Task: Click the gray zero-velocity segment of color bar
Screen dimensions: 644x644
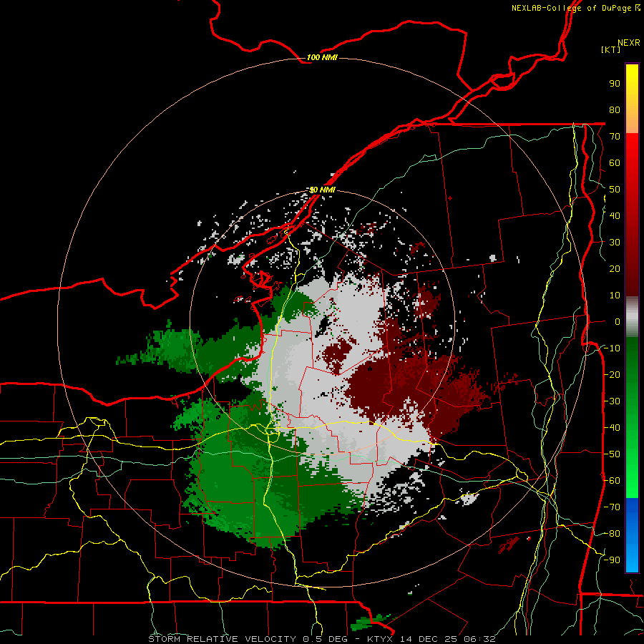Action: (632, 317)
